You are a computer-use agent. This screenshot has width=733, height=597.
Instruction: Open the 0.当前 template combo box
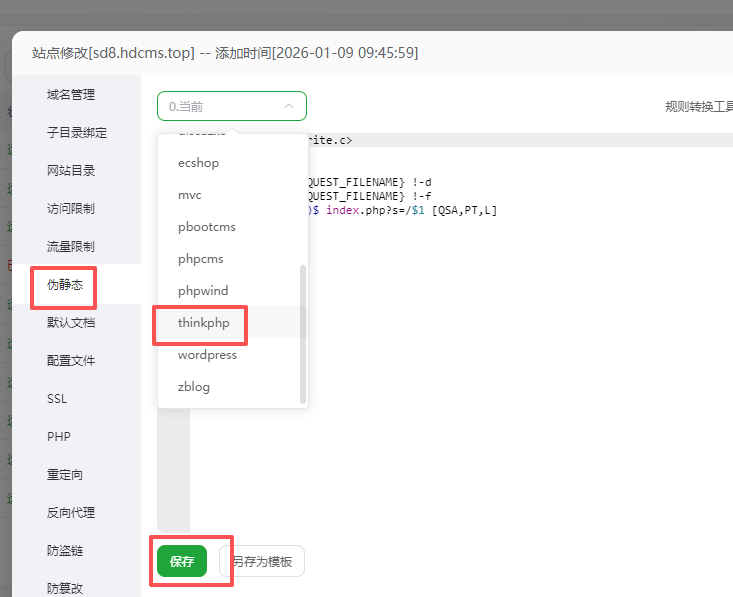(232, 106)
